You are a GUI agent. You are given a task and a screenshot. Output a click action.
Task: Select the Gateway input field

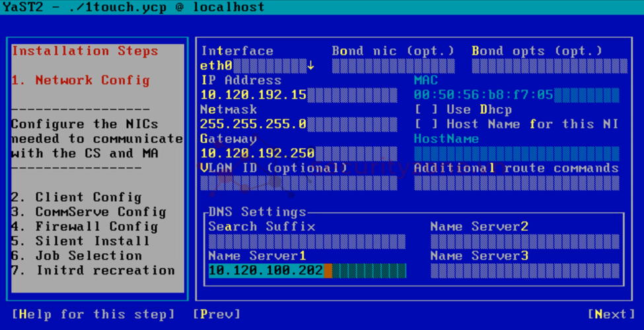pos(298,153)
